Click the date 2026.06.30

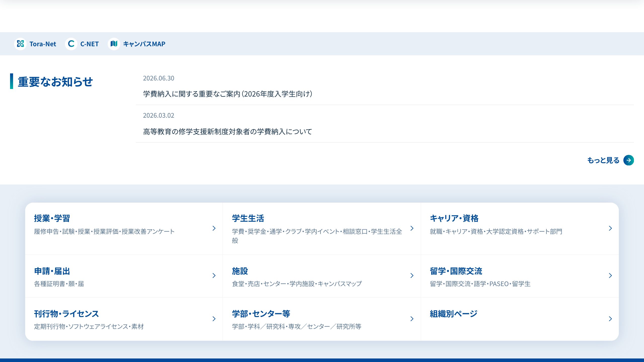pyautogui.click(x=158, y=78)
